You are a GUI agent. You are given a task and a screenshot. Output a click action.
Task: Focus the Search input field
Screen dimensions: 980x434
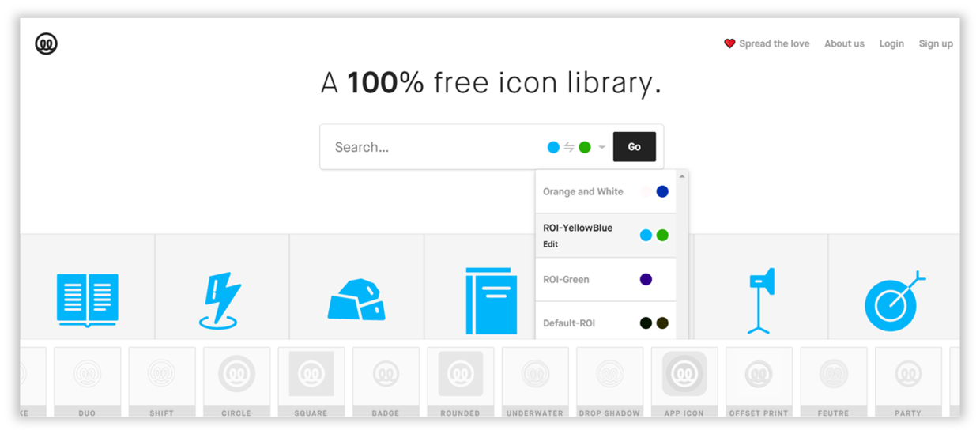click(431, 147)
